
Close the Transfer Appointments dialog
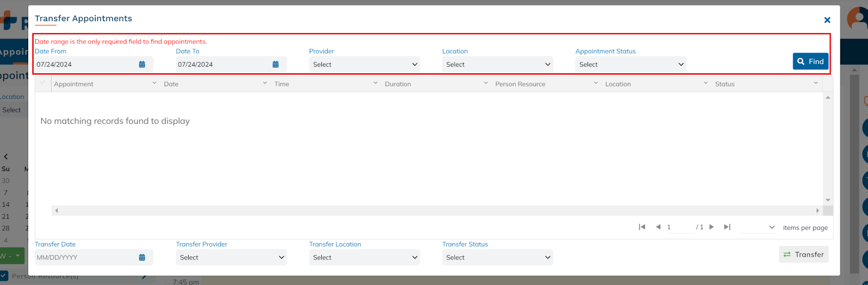point(827,20)
